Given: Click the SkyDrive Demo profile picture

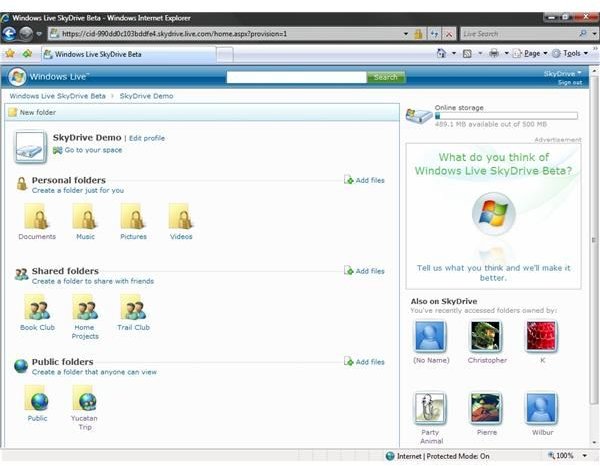Looking at the screenshot, I should (x=30, y=147).
